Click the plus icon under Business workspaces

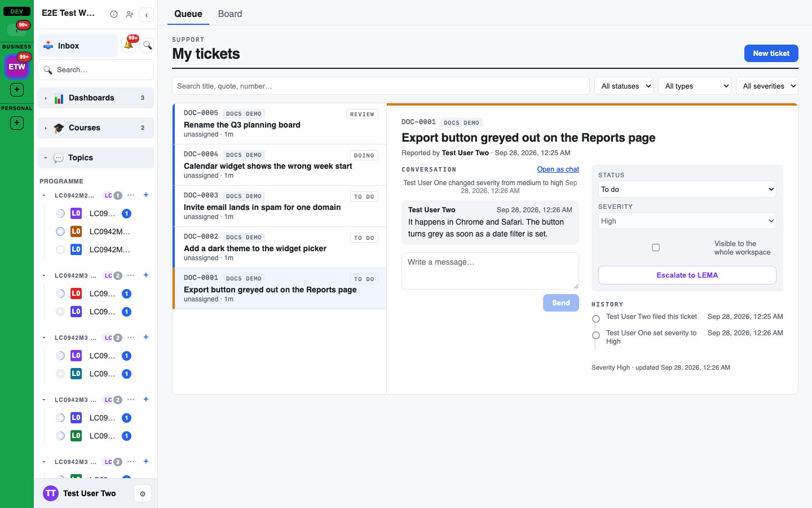(x=17, y=89)
